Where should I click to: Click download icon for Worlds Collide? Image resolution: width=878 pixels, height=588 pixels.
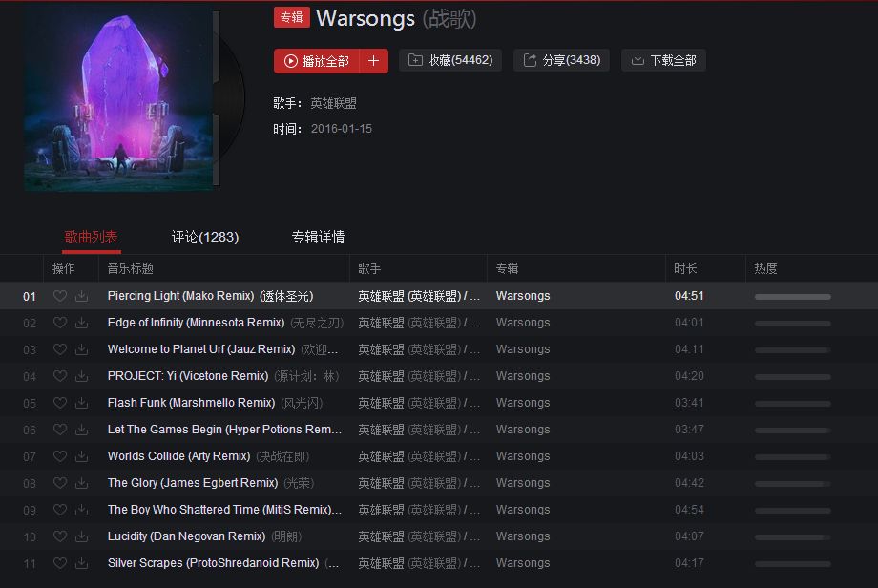[x=82, y=456]
